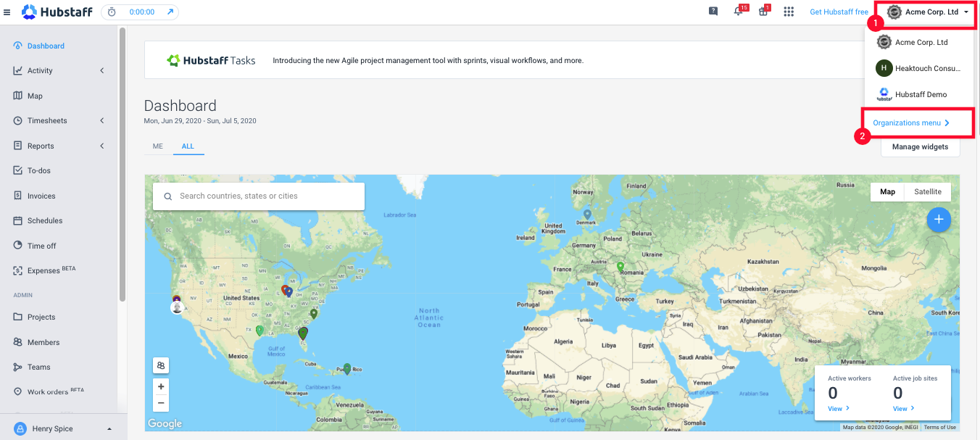This screenshot has width=980, height=440.
Task: Click the Puerto Rico map pin
Action: click(x=347, y=369)
